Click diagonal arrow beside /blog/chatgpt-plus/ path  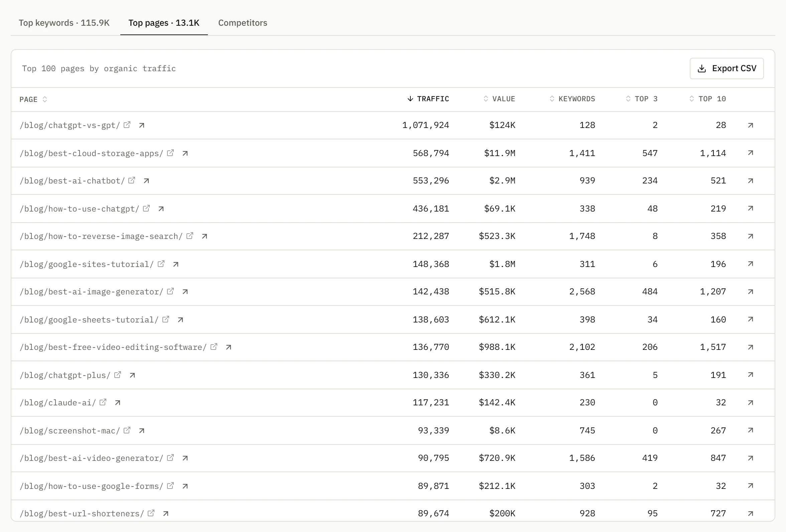(132, 375)
